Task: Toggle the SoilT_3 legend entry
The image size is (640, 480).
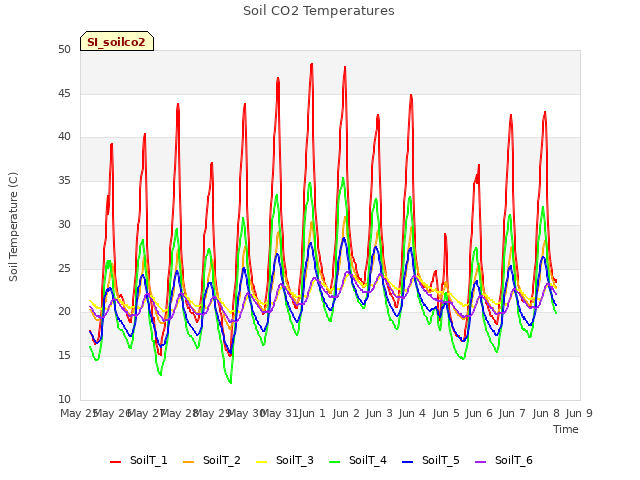Action: point(285,460)
